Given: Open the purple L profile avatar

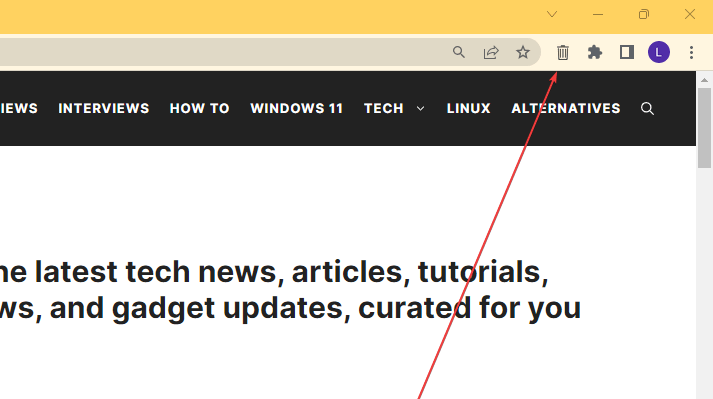Looking at the screenshot, I should tap(659, 52).
